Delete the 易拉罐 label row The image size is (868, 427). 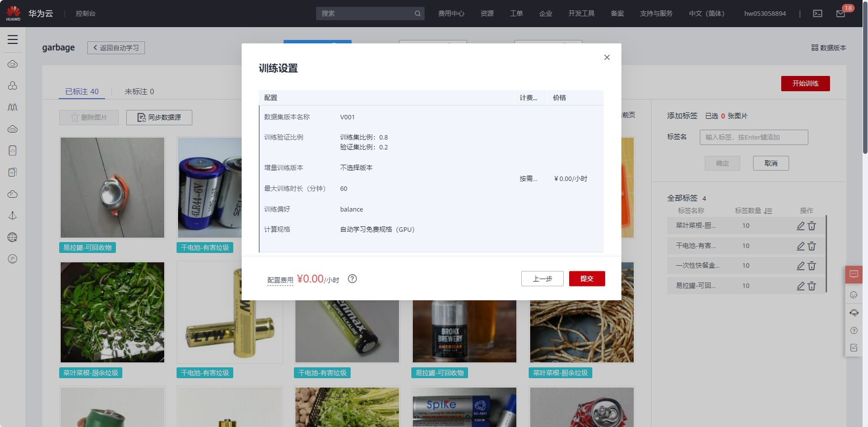(x=812, y=286)
